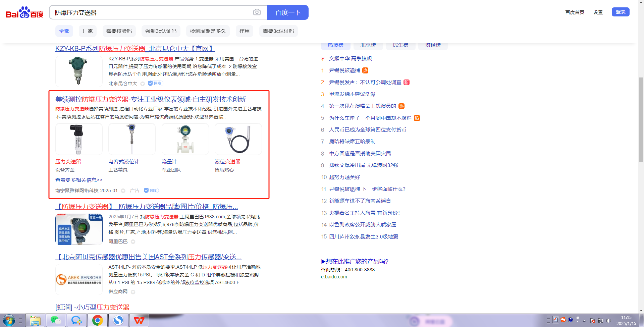Viewport: 644px width, 327px height.
Task: Click the Sogou browser taskbar icon
Action: [x=118, y=321]
